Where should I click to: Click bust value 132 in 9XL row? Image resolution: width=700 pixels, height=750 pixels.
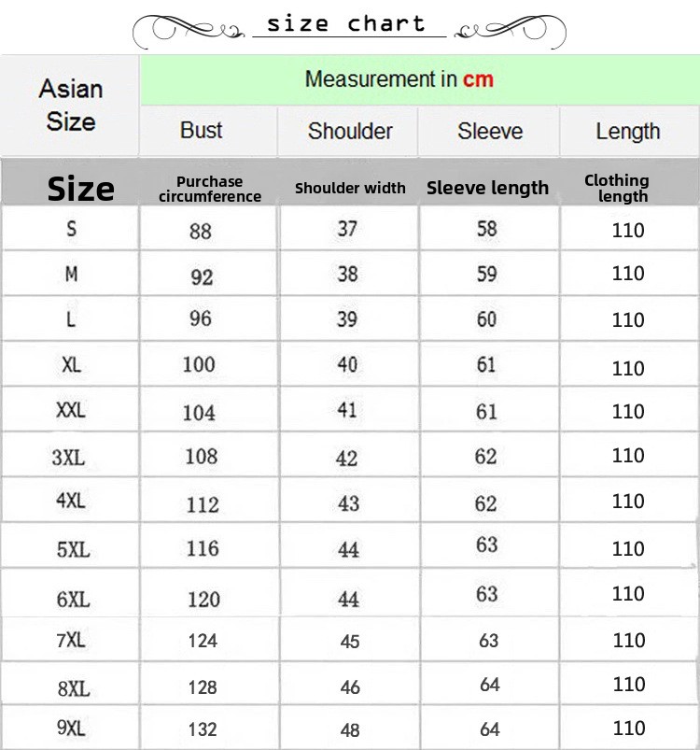pyautogui.click(x=202, y=729)
